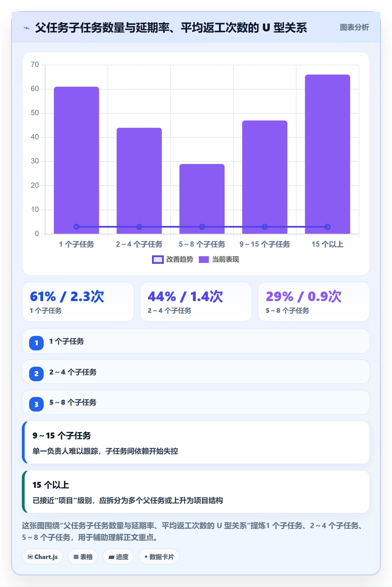The width and height of the screenshot is (392, 587).
Task: Click the bar for 15 个以上
Action: (x=327, y=154)
